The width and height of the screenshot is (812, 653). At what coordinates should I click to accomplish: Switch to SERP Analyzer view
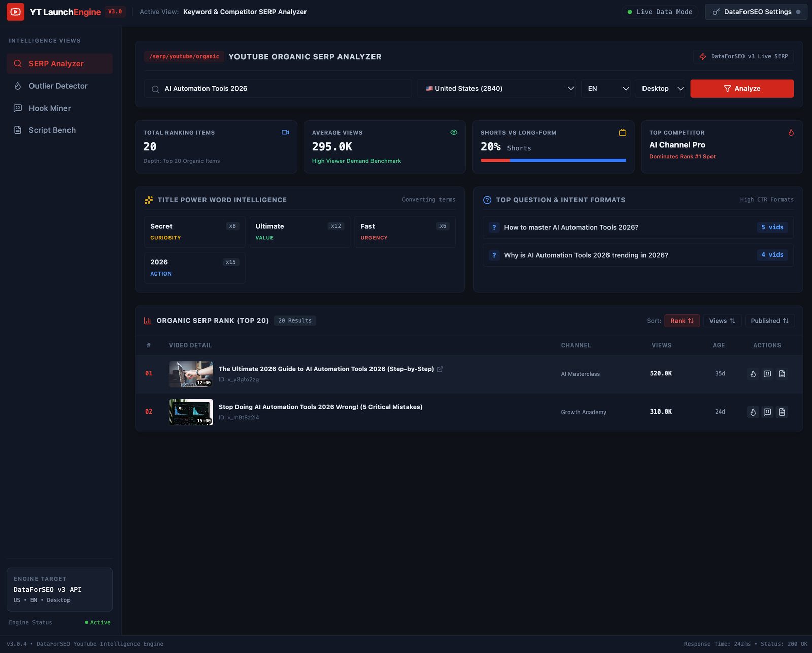pyautogui.click(x=60, y=64)
